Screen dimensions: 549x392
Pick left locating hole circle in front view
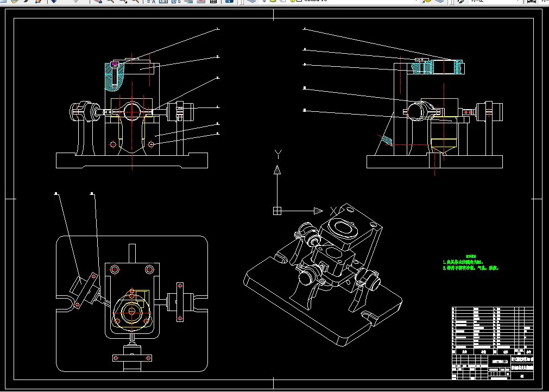click(x=113, y=144)
